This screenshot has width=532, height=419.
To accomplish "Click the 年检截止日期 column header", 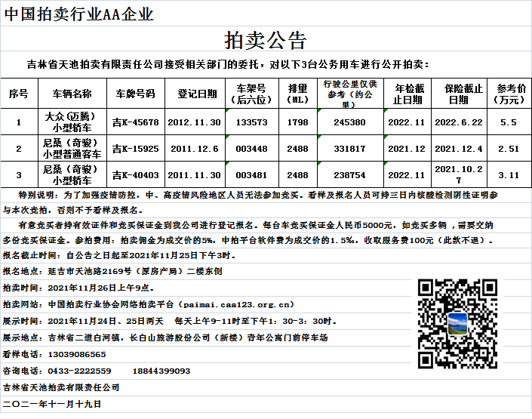I will tap(407, 94).
